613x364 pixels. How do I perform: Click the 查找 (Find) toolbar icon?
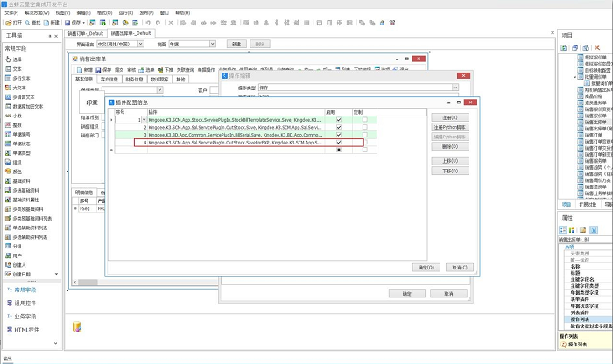click(x=37, y=23)
